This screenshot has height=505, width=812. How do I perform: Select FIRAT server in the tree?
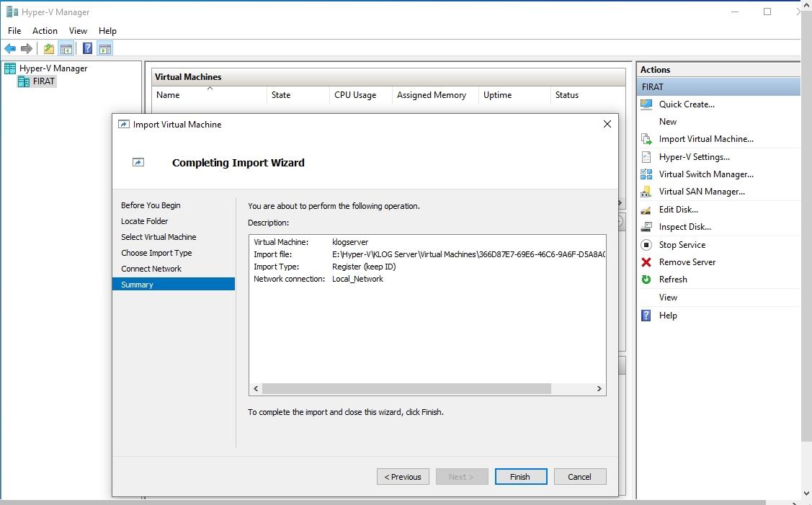tap(43, 81)
